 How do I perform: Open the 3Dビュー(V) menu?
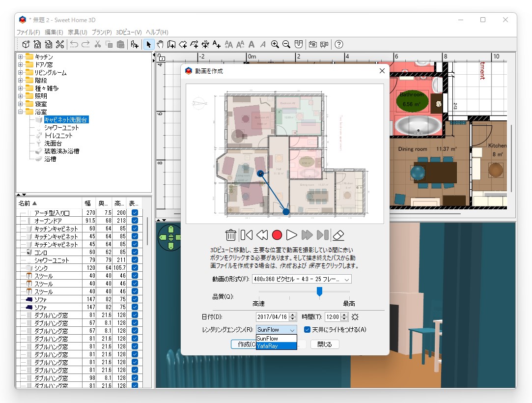(129, 32)
